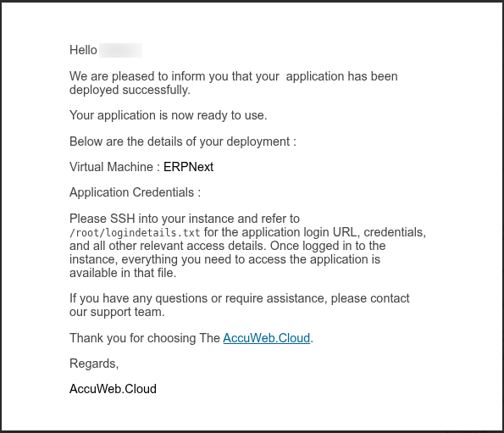Click the 'Thank you for choosing The' text
This screenshot has height=433, width=504.
coord(145,338)
